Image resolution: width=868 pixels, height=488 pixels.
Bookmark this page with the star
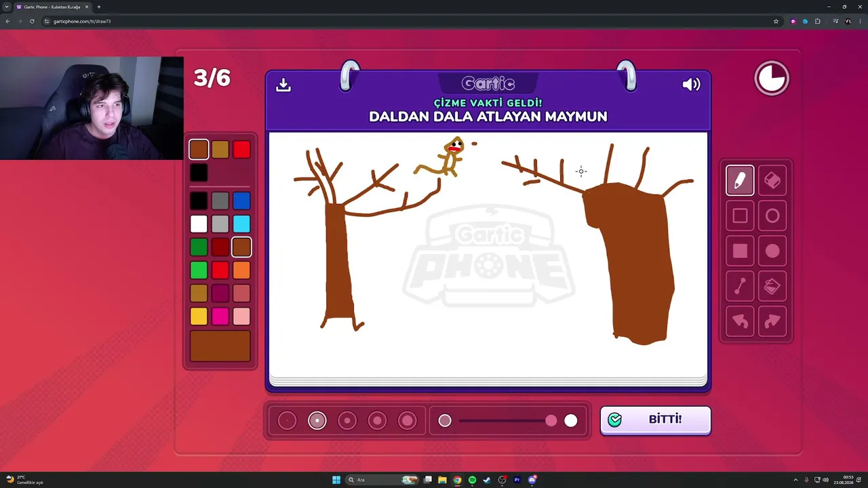776,21
